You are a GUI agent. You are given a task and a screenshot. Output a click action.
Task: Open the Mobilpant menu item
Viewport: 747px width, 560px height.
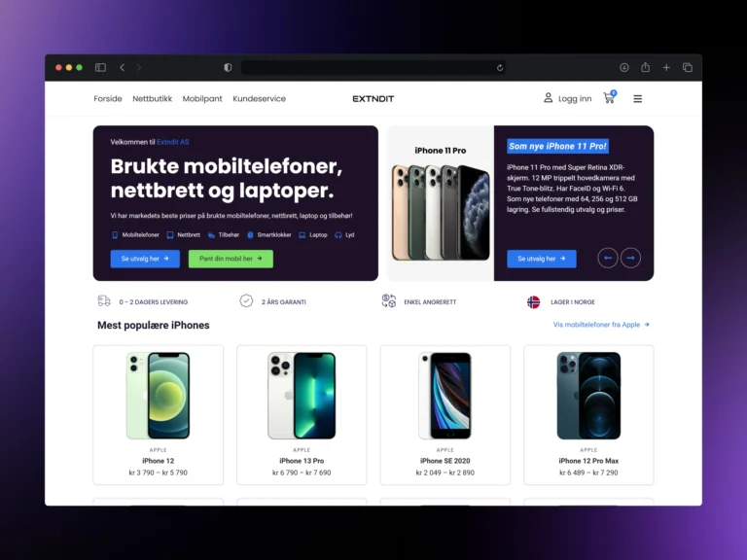[x=202, y=98]
